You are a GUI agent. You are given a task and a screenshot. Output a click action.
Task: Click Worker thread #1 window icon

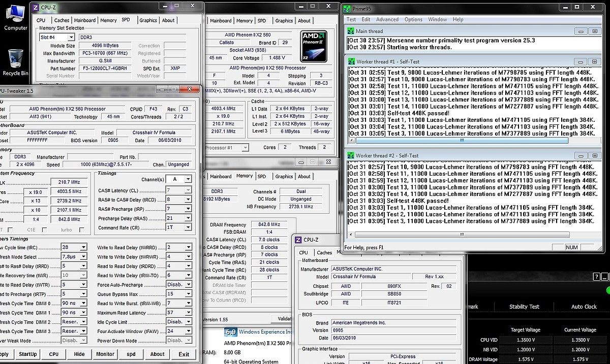(351, 61)
